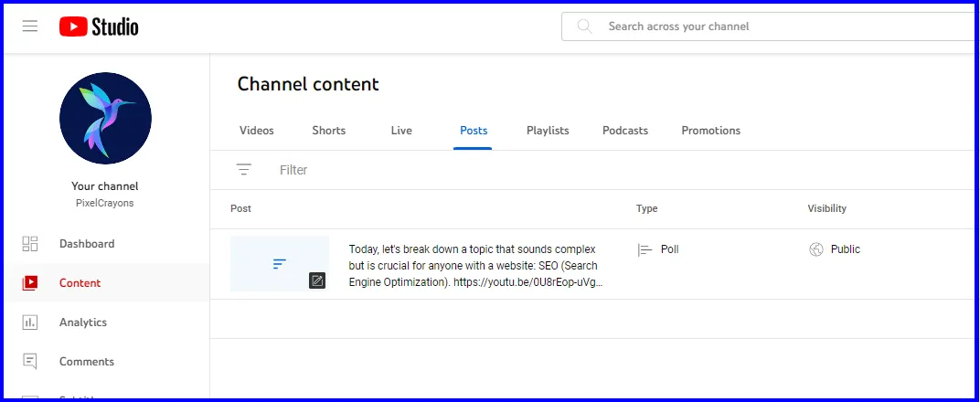Image resolution: width=980 pixels, height=402 pixels.
Task: Click the edit pencil icon on post thumbnail
Action: click(317, 280)
